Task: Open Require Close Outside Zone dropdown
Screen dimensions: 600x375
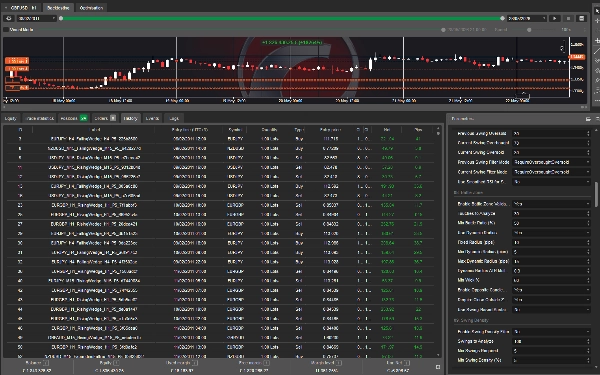Action: coord(551,300)
